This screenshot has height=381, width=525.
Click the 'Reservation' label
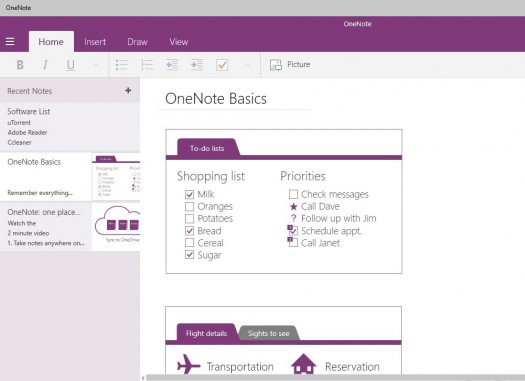(x=352, y=367)
